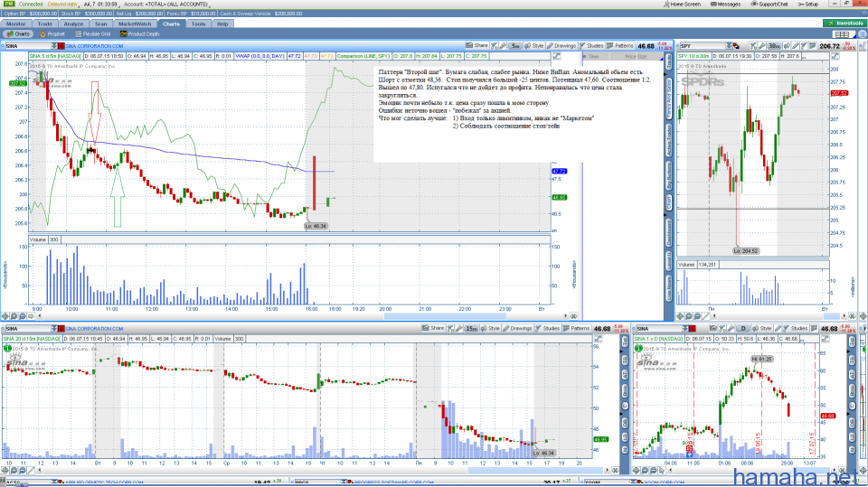This screenshot has width=868, height=487.
Task: Switch to the Analyze tab
Action: coord(73,23)
